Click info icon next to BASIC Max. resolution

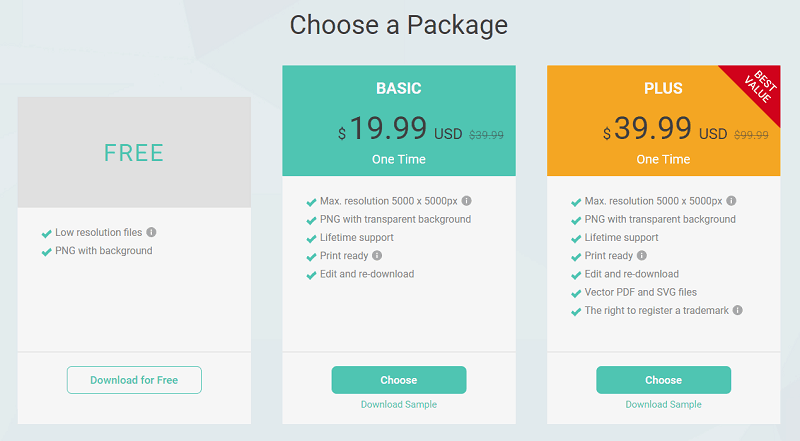(x=467, y=201)
